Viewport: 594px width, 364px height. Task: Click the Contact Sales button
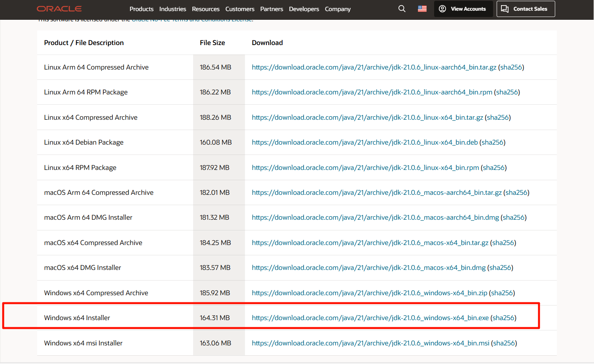pos(526,9)
